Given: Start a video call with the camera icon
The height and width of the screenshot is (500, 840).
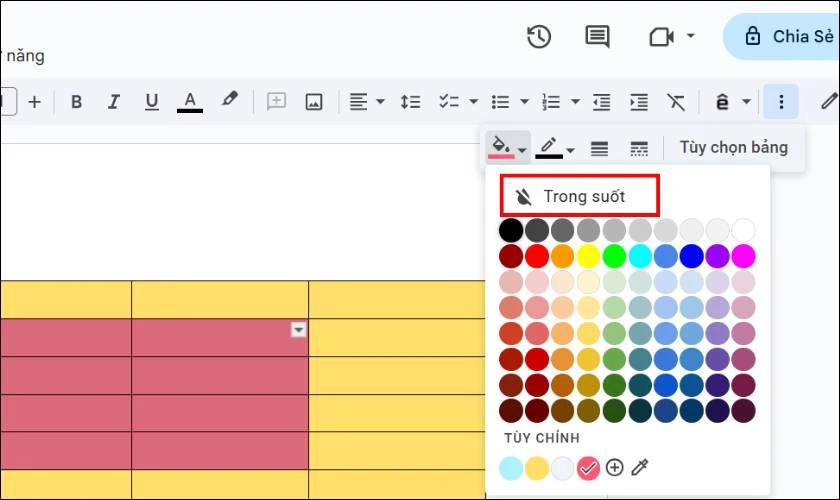Looking at the screenshot, I should pos(661,37).
